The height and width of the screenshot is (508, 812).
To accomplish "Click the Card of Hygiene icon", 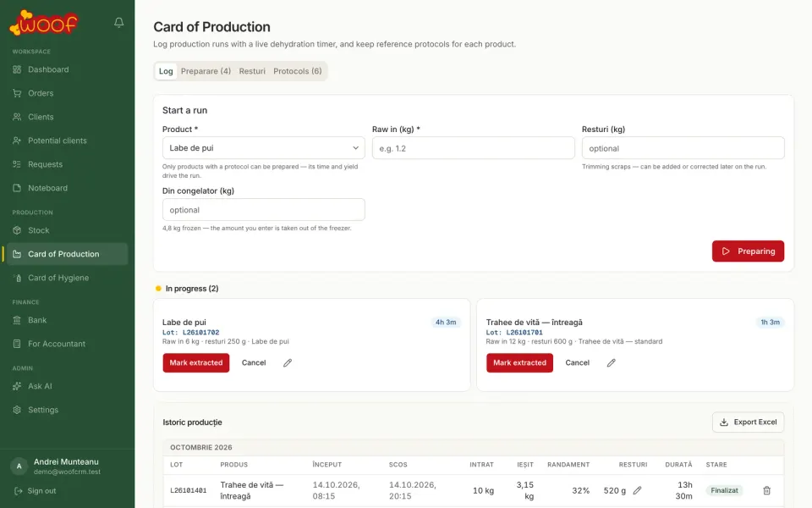I will point(17,278).
